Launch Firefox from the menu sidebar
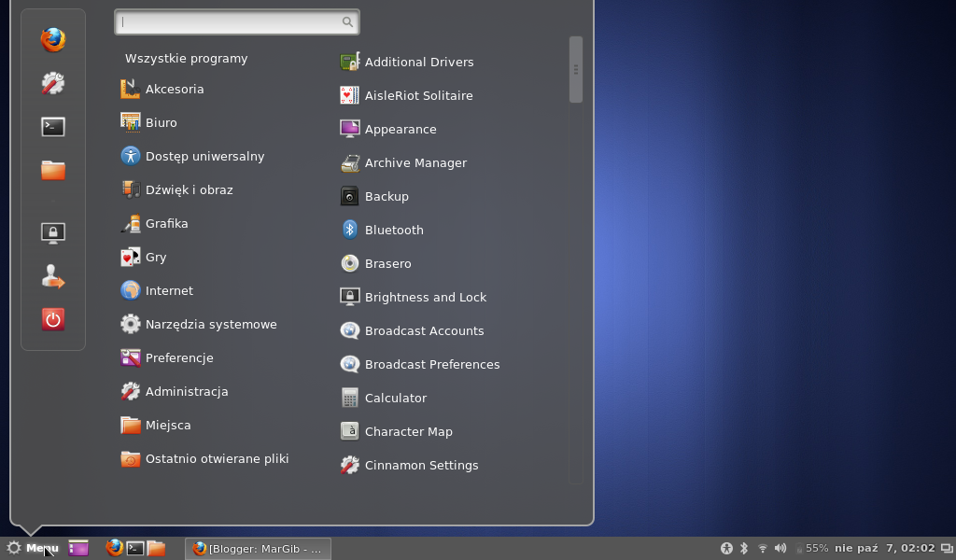 pyautogui.click(x=53, y=39)
